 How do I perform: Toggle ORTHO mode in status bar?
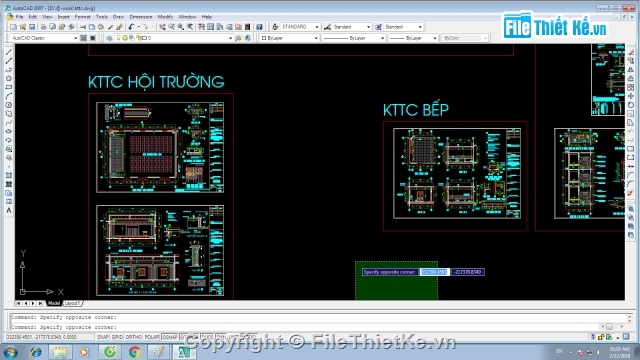click(133, 337)
